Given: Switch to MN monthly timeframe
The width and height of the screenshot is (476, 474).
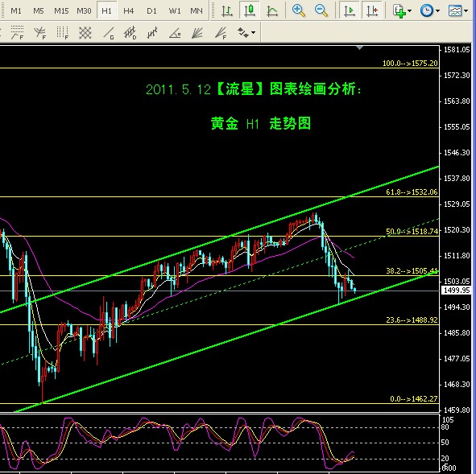Looking at the screenshot, I should click(197, 11).
